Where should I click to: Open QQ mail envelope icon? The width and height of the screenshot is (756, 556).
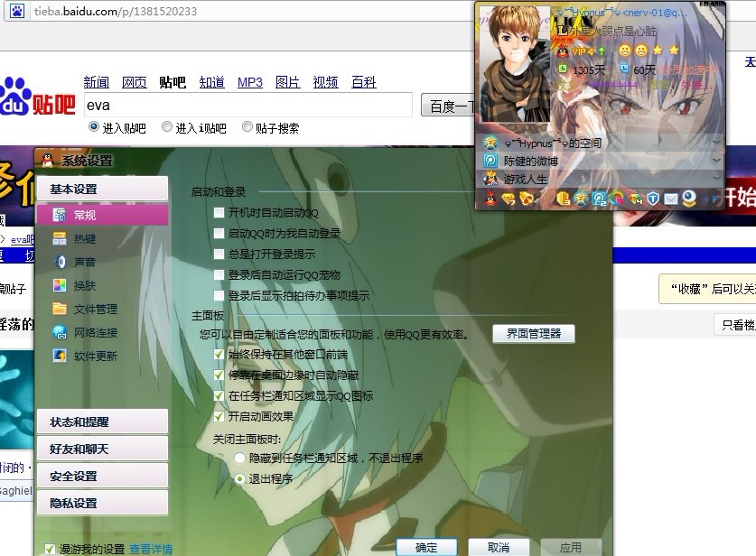[x=671, y=199]
